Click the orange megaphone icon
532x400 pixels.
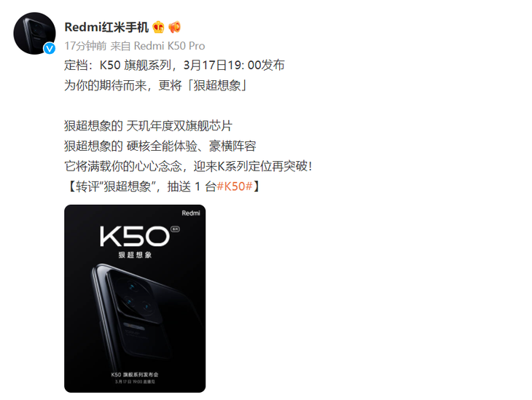(175, 27)
